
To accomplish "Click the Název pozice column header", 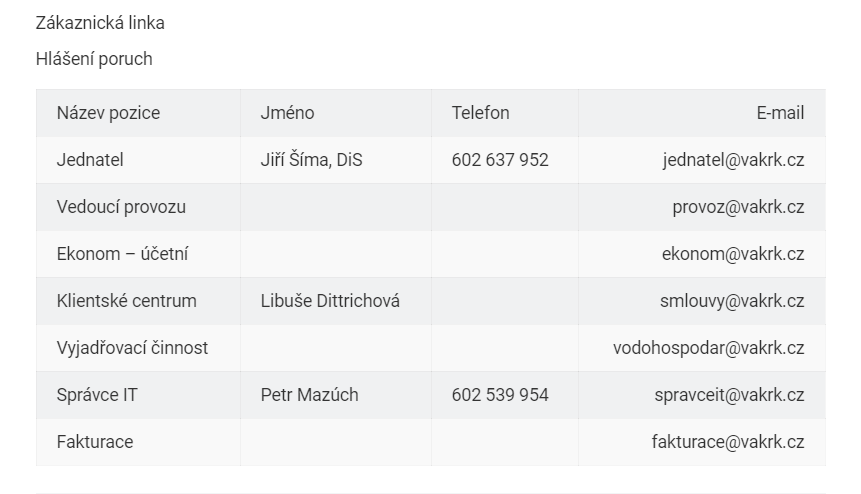I will (108, 113).
